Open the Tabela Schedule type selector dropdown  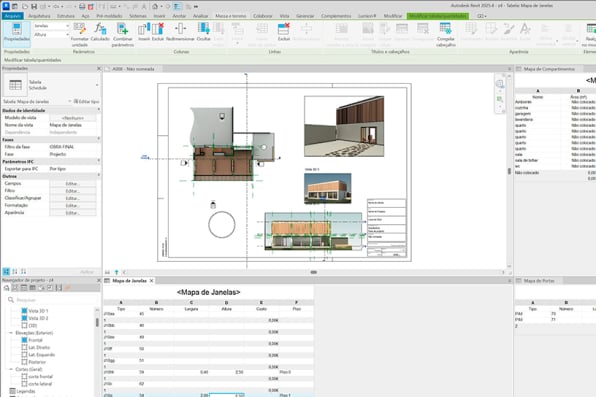(97, 85)
